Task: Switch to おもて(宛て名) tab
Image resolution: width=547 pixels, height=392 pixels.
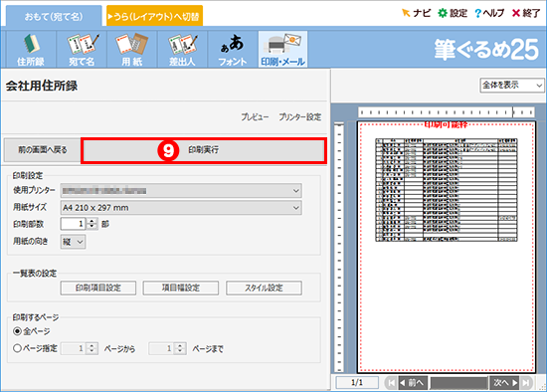Action: [x=54, y=16]
